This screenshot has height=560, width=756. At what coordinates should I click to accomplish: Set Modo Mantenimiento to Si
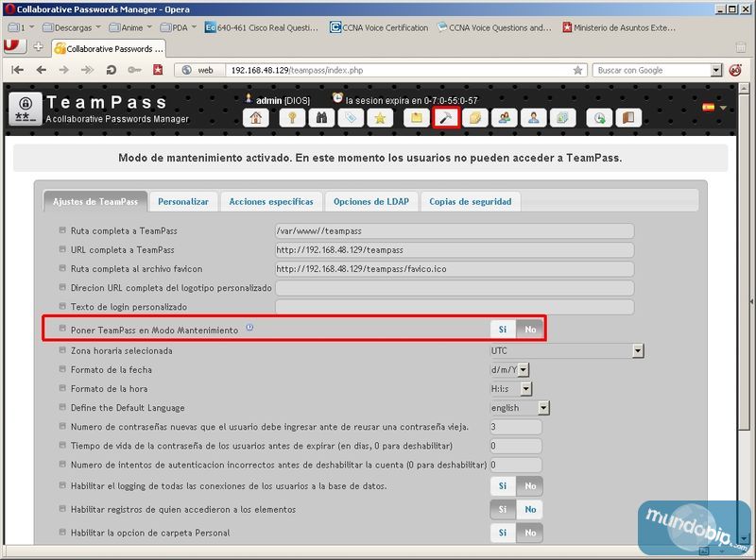pos(503,330)
